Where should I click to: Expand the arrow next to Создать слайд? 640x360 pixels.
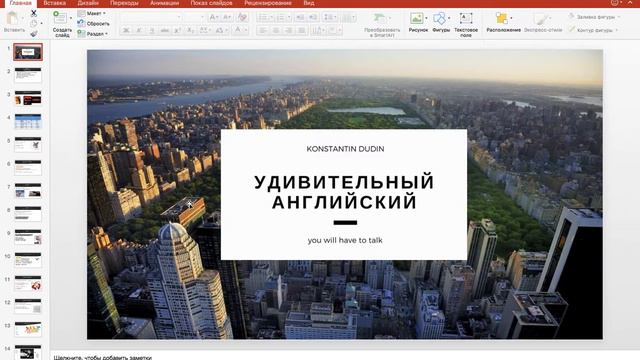(71, 18)
